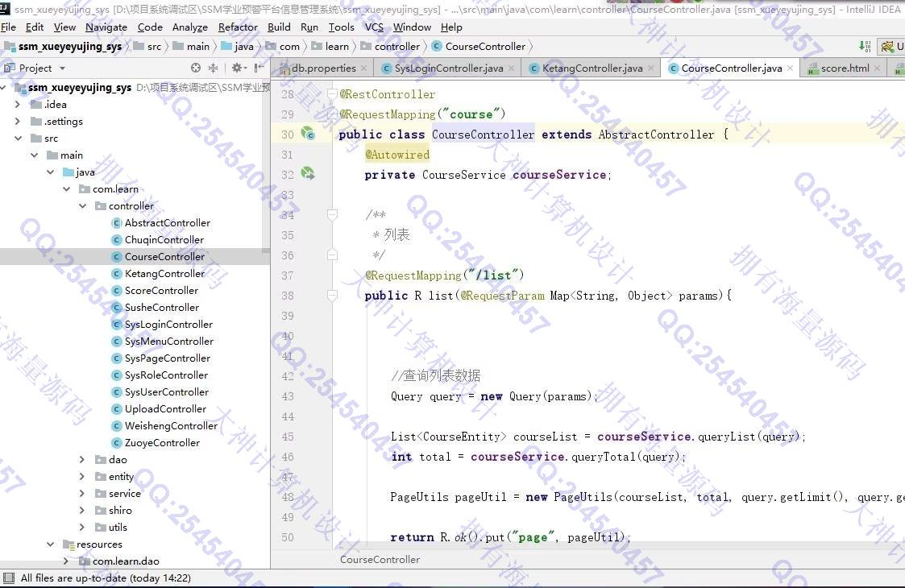Collapse the controller package
Viewport: 905px width, 588px height.
click(x=82, y=206)
